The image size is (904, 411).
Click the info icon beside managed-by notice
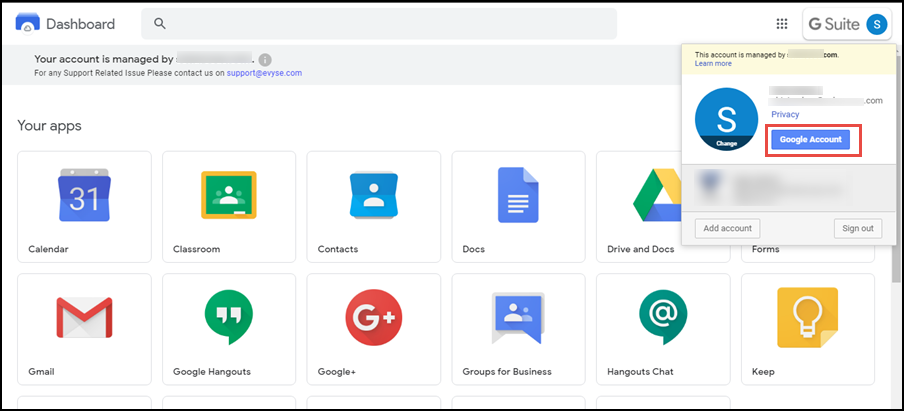265,59
